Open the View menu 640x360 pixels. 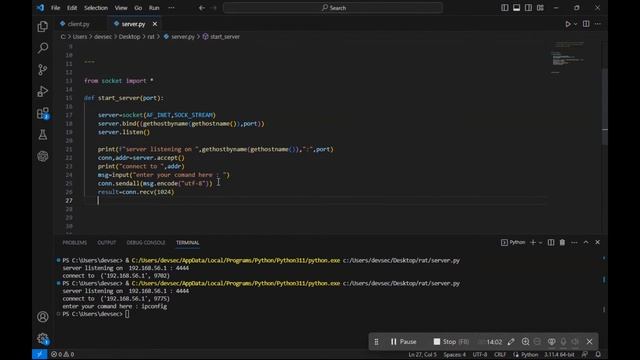tap(121, 8)
